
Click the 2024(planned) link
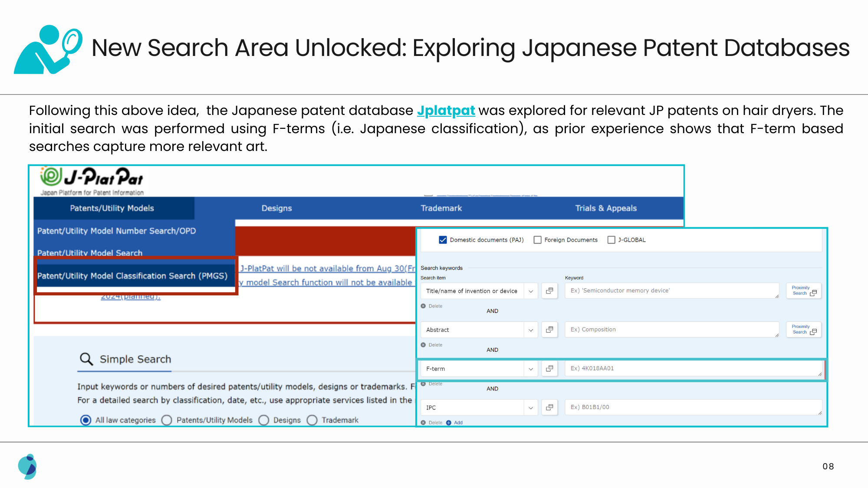click(x=131, y=297)
